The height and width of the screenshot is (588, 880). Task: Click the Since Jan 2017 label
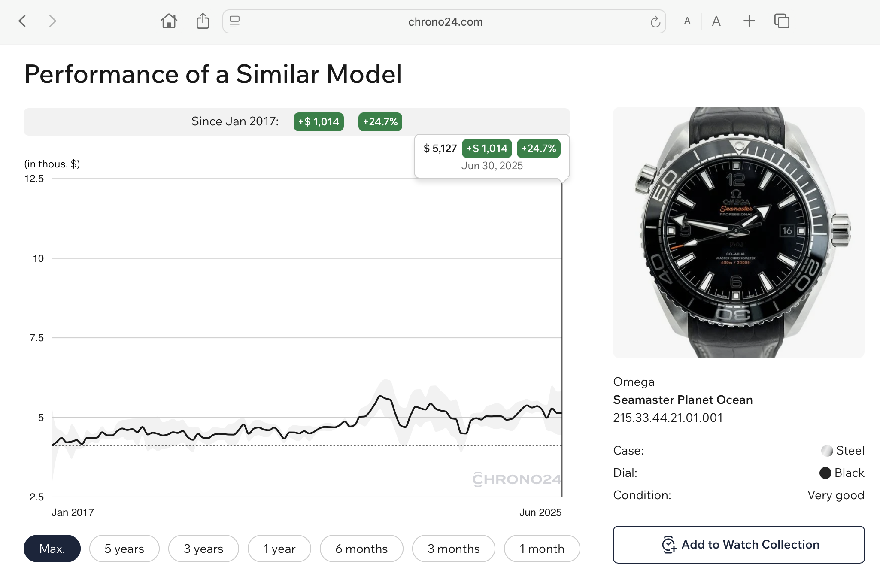(235, 121)
